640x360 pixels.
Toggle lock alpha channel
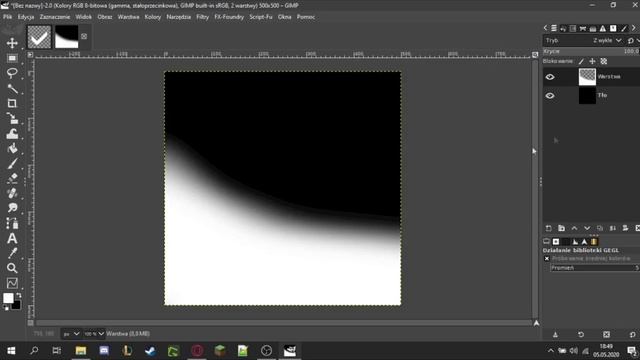pos(604,61)
